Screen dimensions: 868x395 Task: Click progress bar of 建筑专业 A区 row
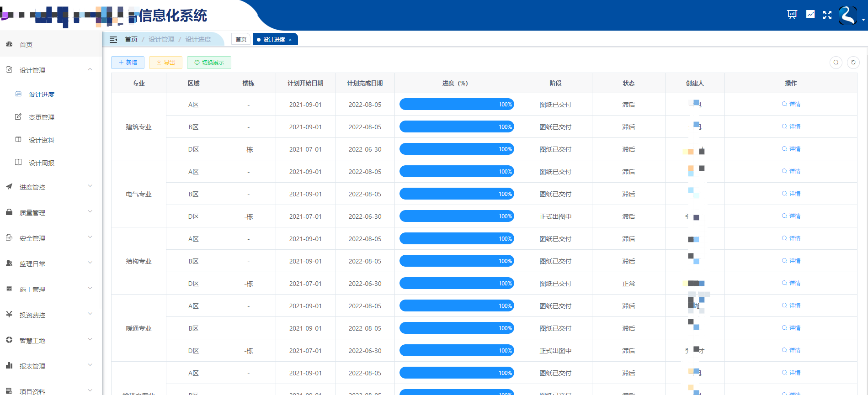(457, 104)
